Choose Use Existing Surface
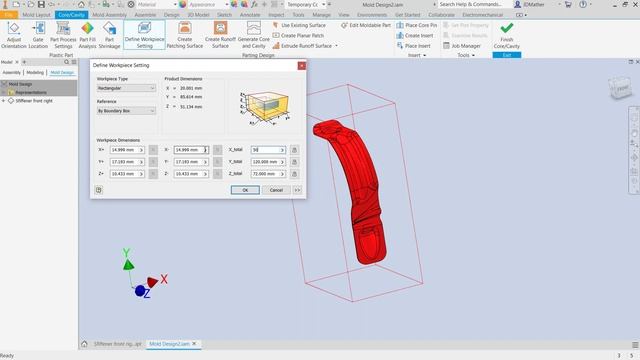 (x=299, y=25)
